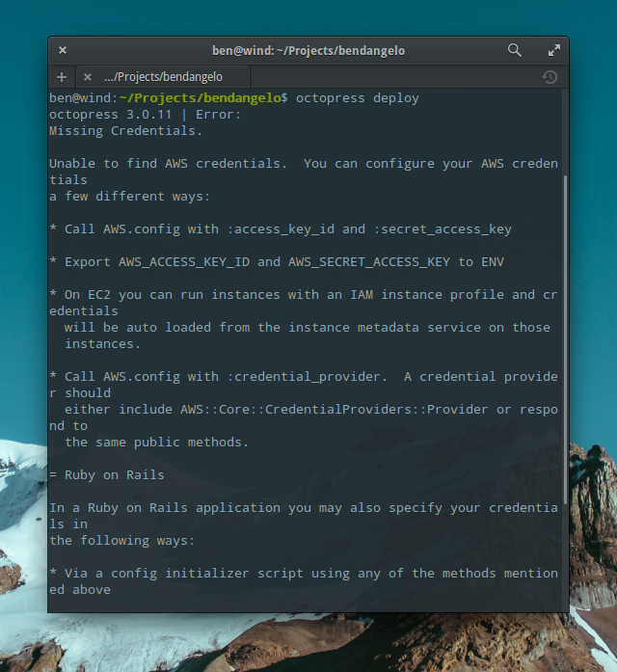Screen dimensions: 617x672
Task: Click the 'Unable to find AWS credentials.' text
Action: (x=168, y=164)
